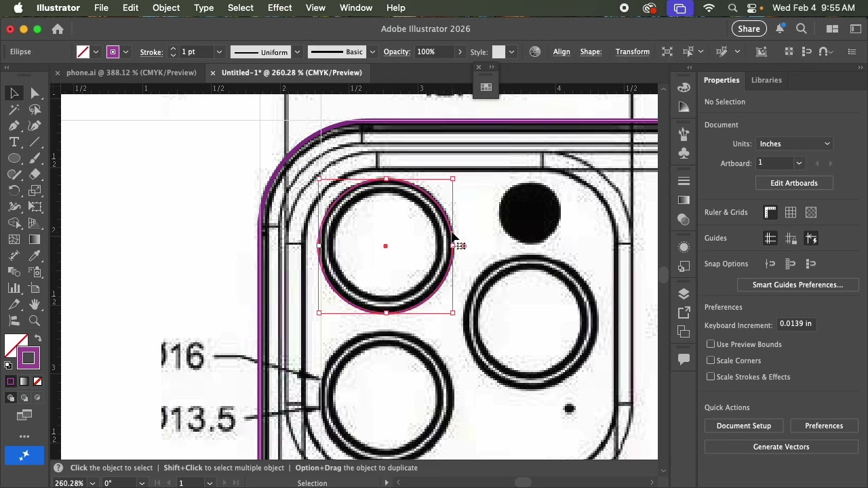Select the Rotate tool

[x=14, y=190]
